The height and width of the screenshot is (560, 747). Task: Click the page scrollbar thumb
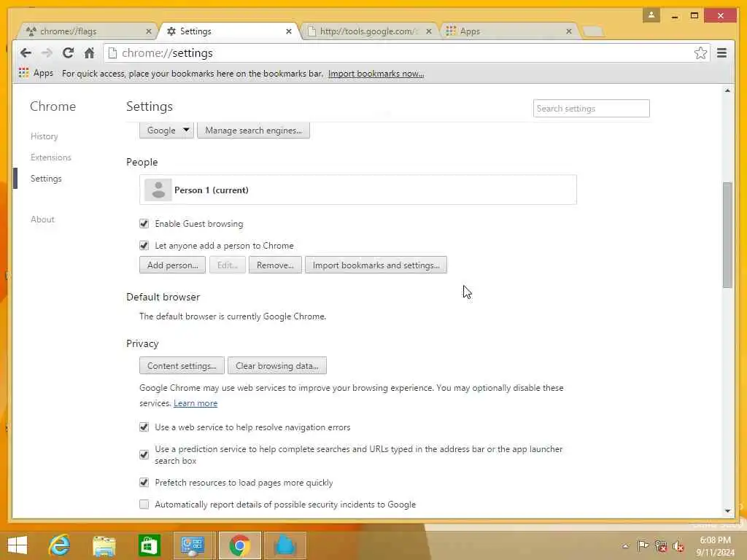coord(727,235)
